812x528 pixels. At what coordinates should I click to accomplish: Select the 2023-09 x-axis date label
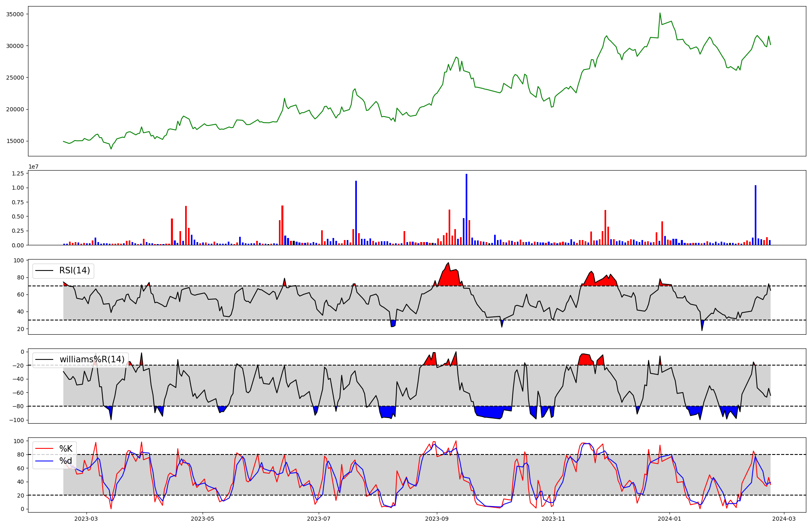click(x=437, y=519)
